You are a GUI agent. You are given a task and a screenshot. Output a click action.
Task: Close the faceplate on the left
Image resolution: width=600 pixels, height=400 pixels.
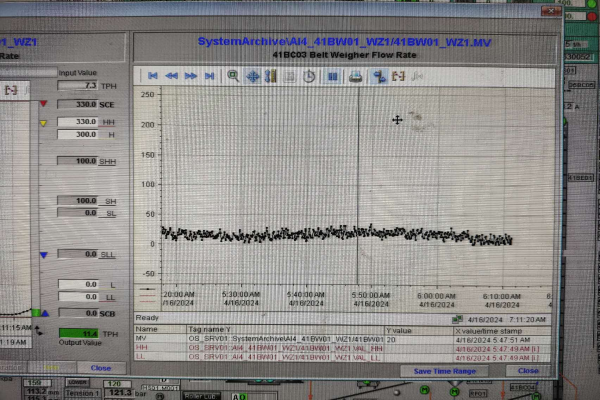point(101,368)
